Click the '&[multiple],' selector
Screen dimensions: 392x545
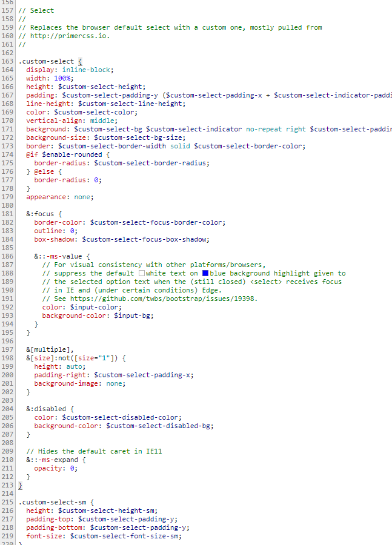click(50, 349)
